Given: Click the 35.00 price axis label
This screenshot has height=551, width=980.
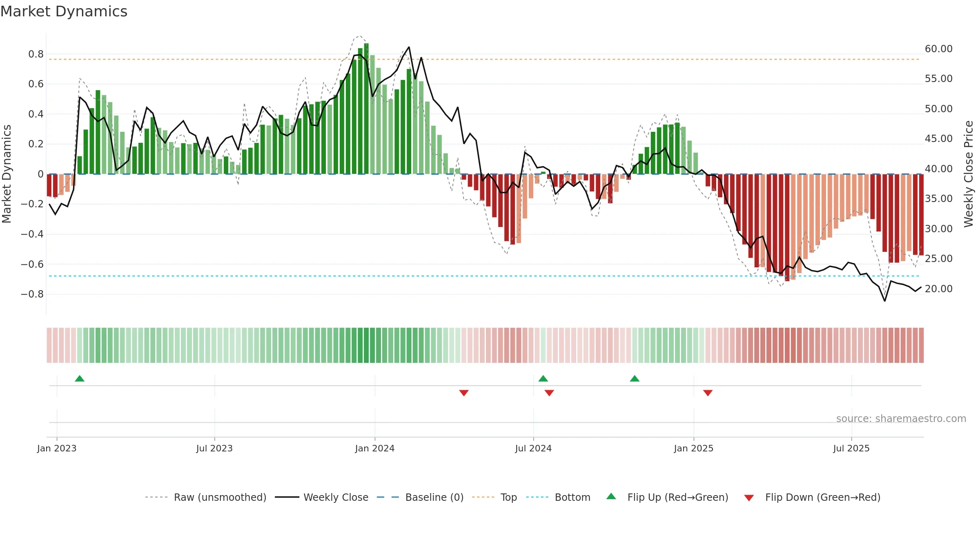Looking at the screenshot, I should point(939,198).
